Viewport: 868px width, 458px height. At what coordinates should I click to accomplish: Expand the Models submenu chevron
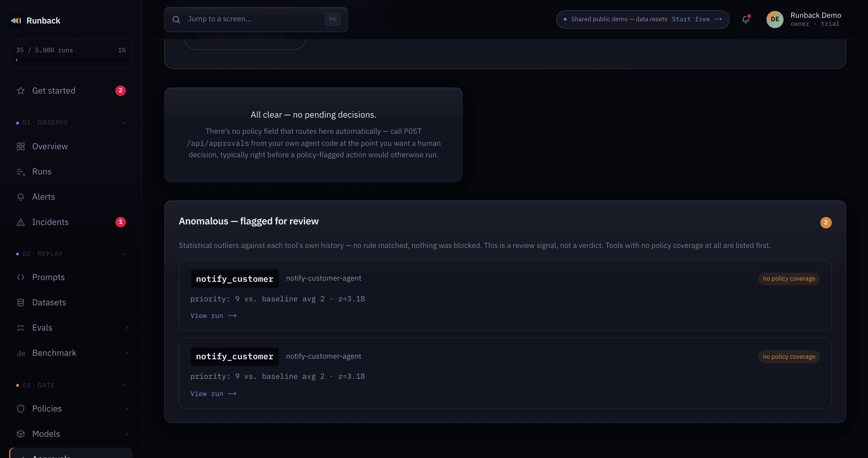click(x=127, y=434)
